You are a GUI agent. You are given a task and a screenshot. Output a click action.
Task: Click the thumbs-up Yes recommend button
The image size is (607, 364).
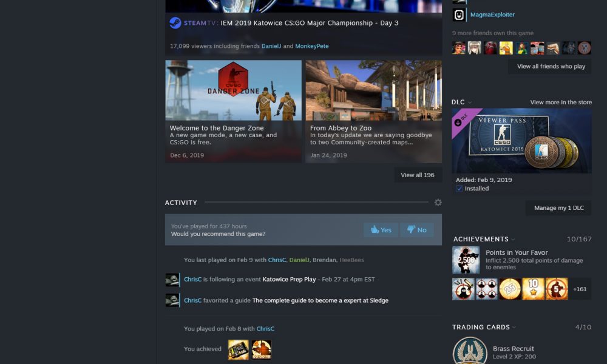[381, 230]
